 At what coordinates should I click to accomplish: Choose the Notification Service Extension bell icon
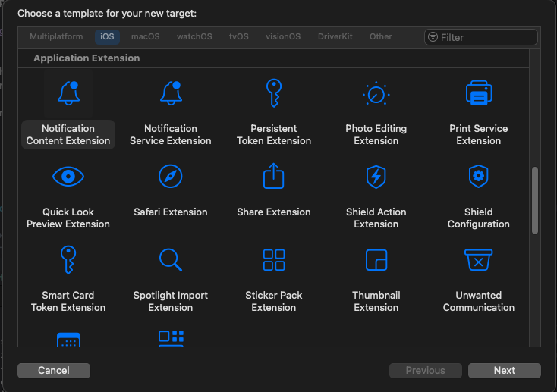(x=171, y=93)
